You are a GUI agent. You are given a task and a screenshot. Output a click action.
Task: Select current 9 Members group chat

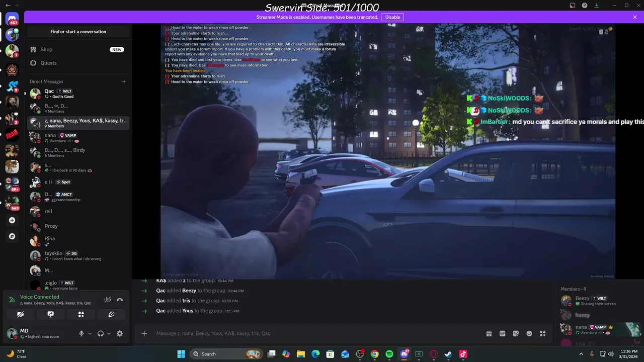[78, 123]
